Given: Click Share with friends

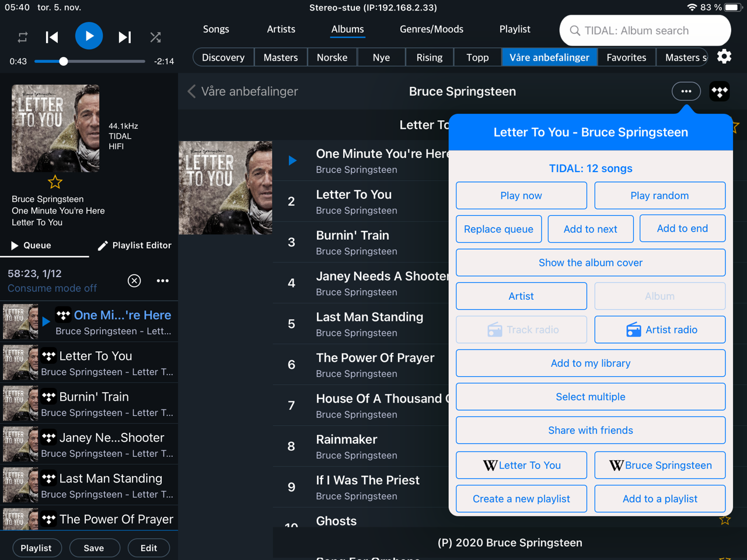Looking at the screenshot, I should pyautogui.click(x=591, y=430).
